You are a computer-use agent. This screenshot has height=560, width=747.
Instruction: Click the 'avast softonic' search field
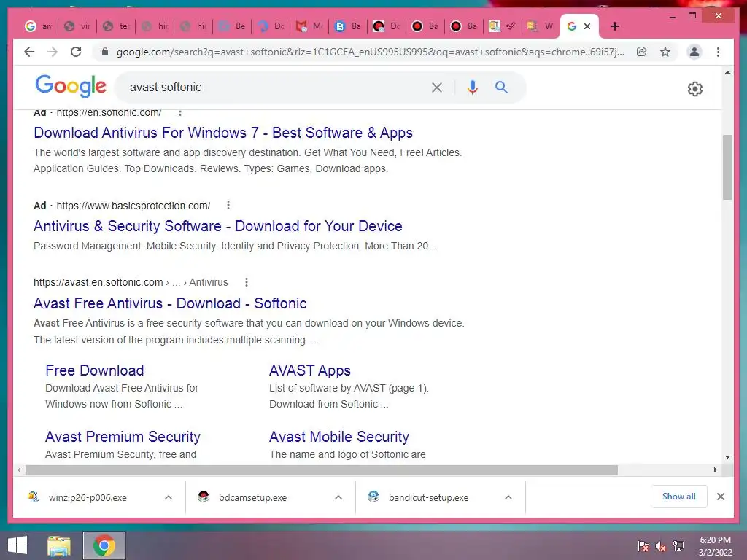276,87
